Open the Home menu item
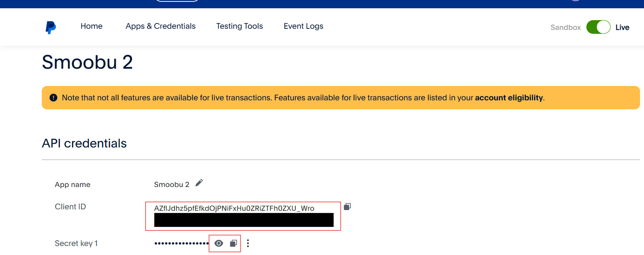This screenshot has height=255, width=644. tap(91, 26)
